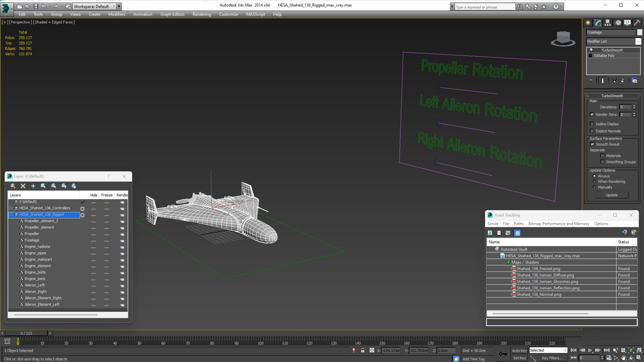Click the big key Set Keys icon
This screenshot has width=644, height=362.
[503, 354]
